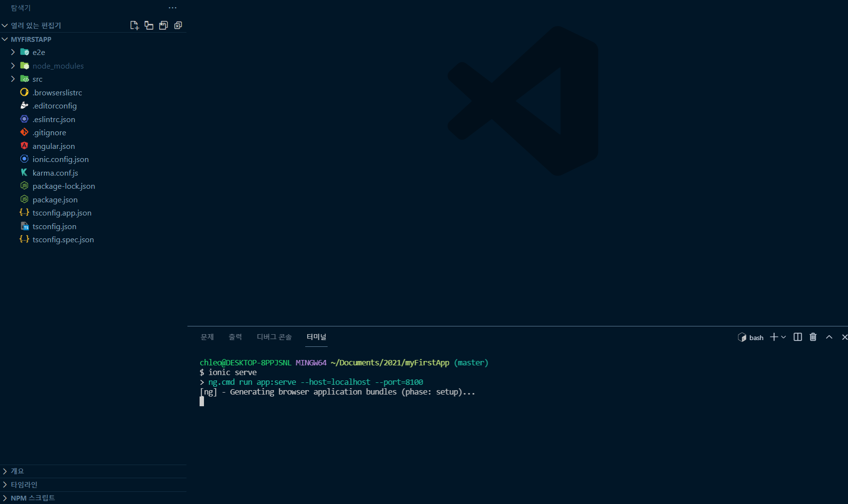Create a new terminal with plus icon
Screen dimensions: 848x504
coord(774,337)
